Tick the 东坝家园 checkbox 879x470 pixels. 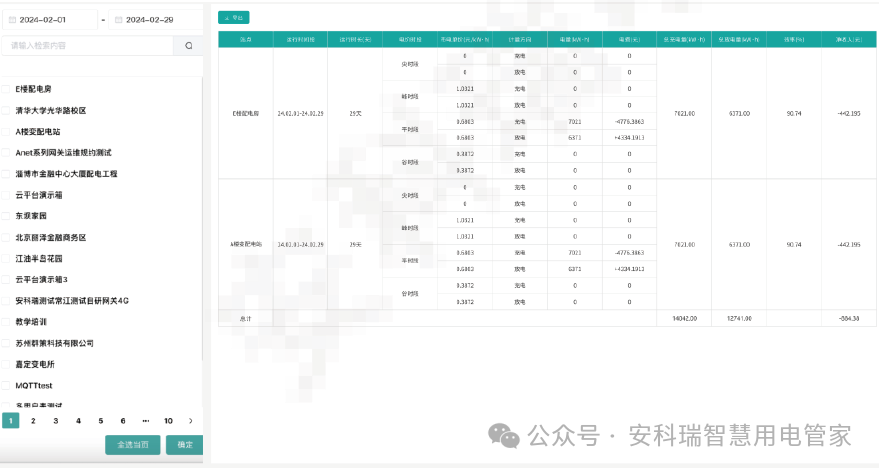[6, 216]
